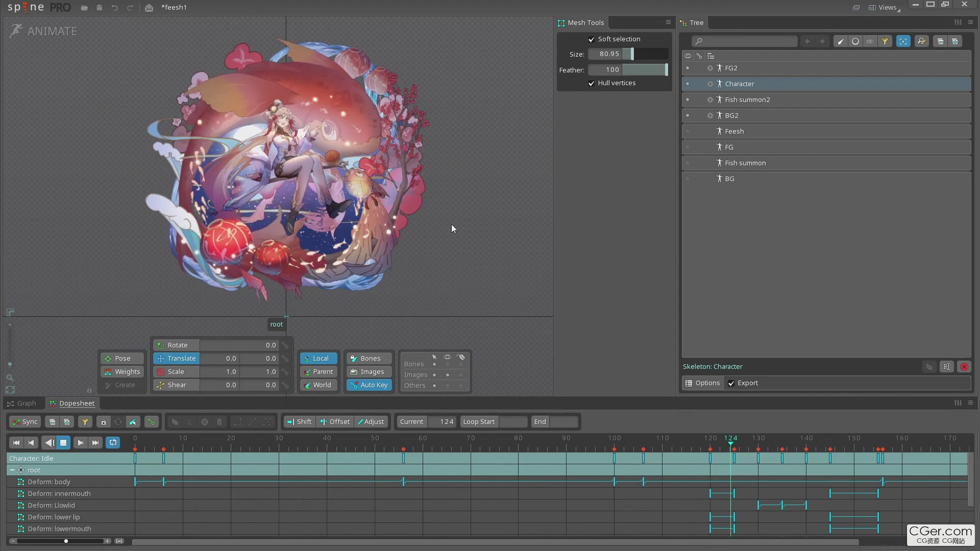Toggle Soft selection checkbox
The height and width of the screenshot is (551, 980).
(x=591, y=39)
